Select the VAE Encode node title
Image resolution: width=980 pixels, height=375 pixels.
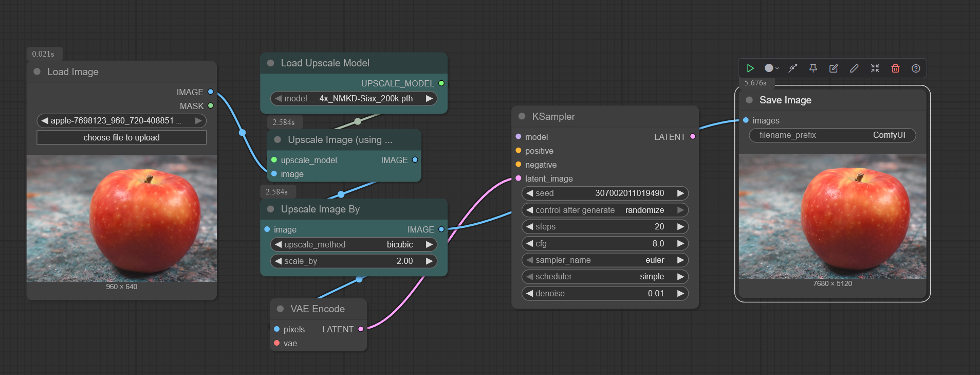point(318,309)
